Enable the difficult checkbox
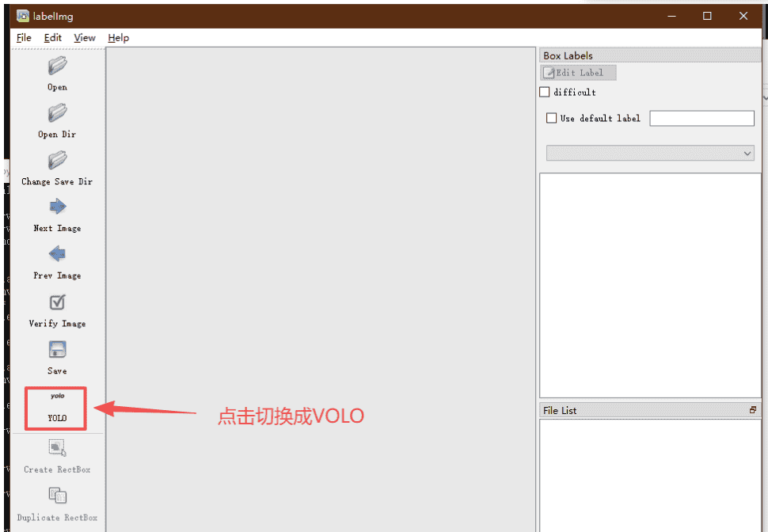Viewport: 768px width, 532px height. [544, 92]
